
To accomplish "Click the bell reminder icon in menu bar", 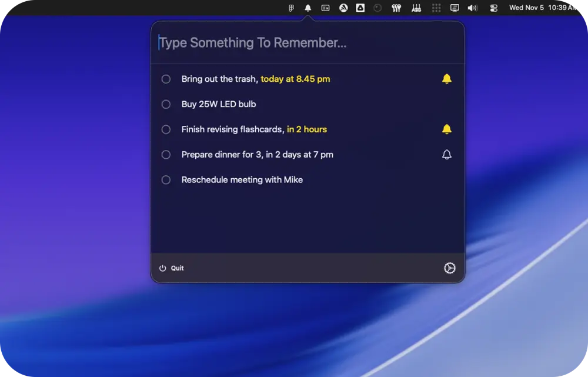I will point(308,8).
